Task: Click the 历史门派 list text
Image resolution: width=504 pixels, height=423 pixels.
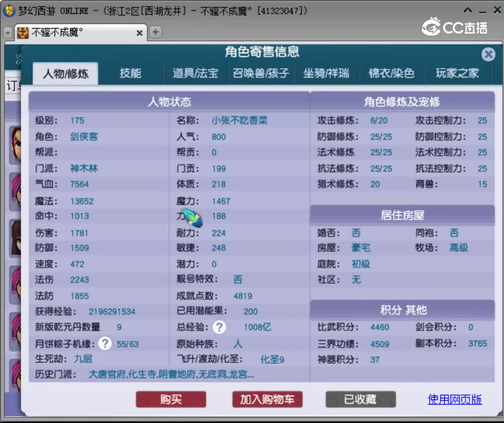Action: pos(171,374)
